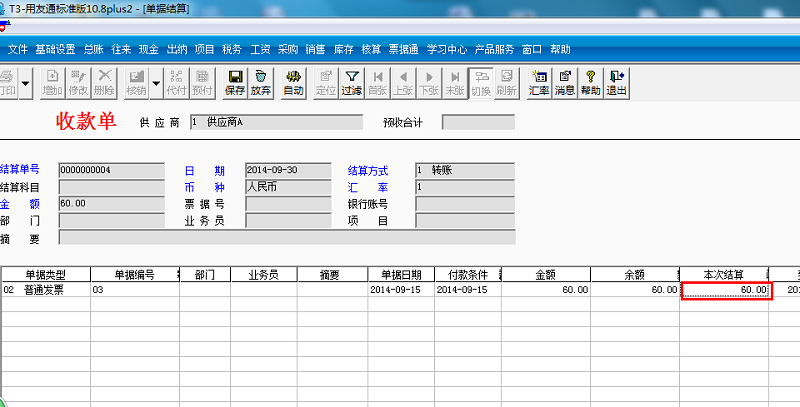
Task: Exit with the 退出 toolbar icon
Action: 616,83
